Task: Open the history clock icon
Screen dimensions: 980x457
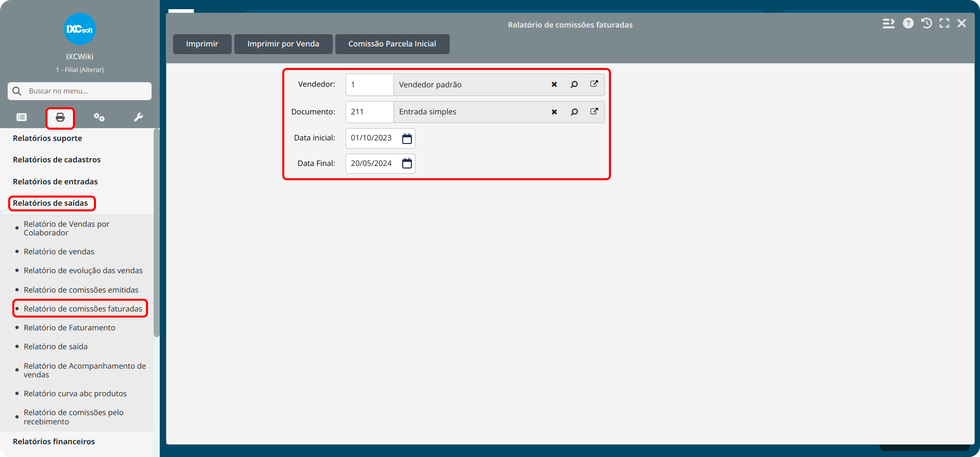Action: point(926,23)
